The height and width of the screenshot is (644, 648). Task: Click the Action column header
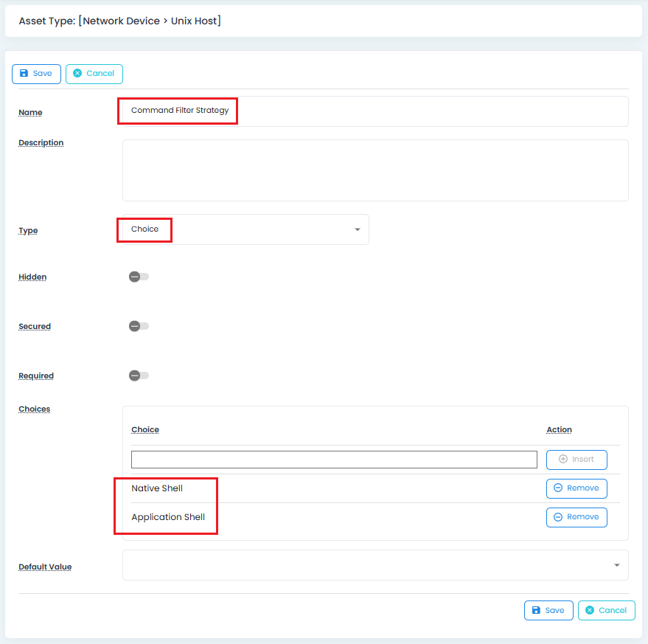(559, 429)
